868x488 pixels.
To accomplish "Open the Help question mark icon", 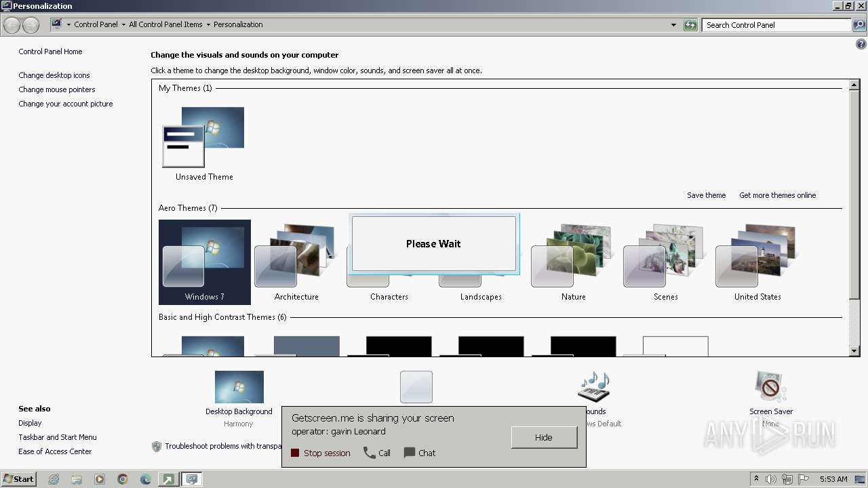I will pos(861,44).
